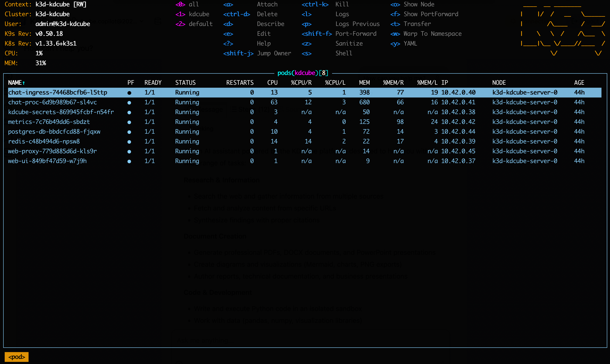This screenshot has width=610, height=364.
Task: Click the %CPU/R column header
Action: click(x=301, y=83)
